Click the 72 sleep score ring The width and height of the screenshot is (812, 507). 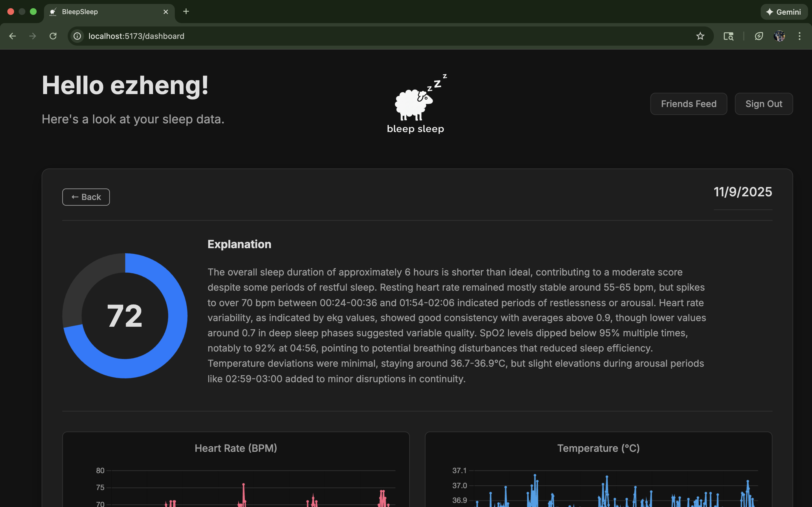pos(125,315)
